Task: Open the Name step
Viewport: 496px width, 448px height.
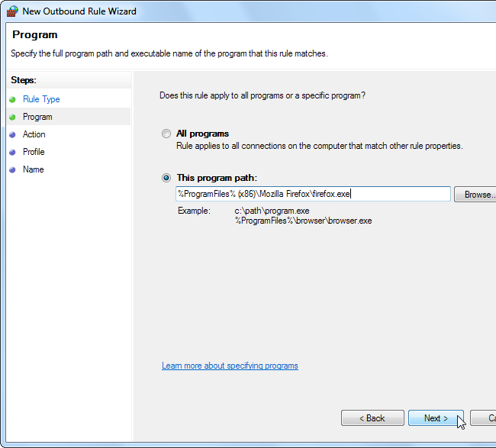Action: [x=34, y=169]
